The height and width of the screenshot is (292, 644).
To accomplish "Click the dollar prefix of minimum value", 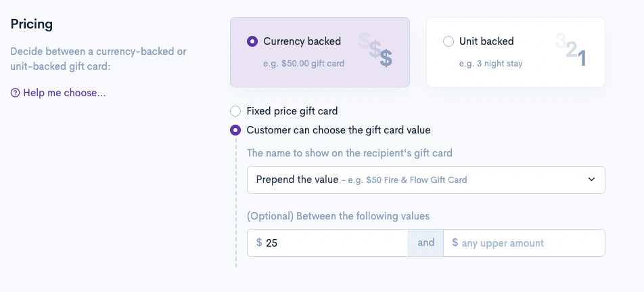I will coord(259,243).
